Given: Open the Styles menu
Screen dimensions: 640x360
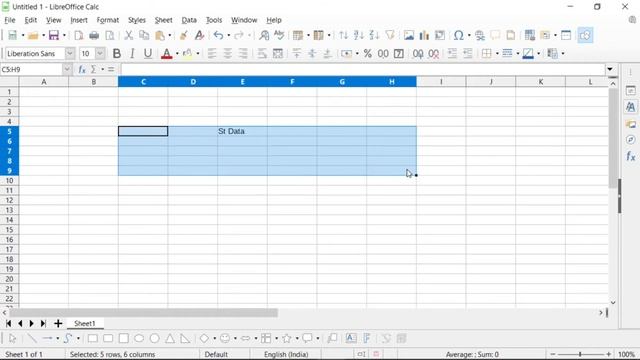Looking at the screenshot, I should click(137, 20).
